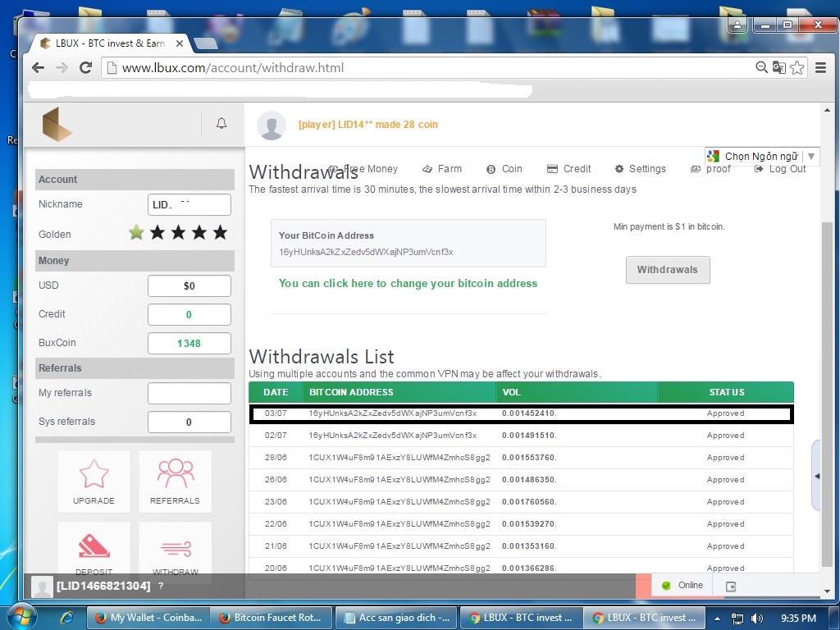Open the Credit menu item

[x=569, y=169]
